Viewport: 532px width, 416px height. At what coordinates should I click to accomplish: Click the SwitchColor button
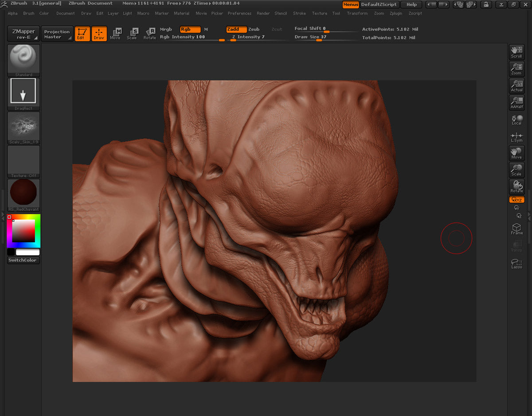tap(23, 260)
